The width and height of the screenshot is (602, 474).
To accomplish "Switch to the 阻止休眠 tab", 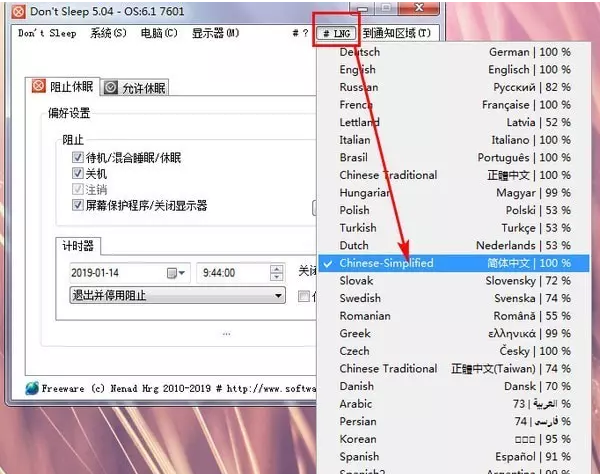I will pos(63,87).
